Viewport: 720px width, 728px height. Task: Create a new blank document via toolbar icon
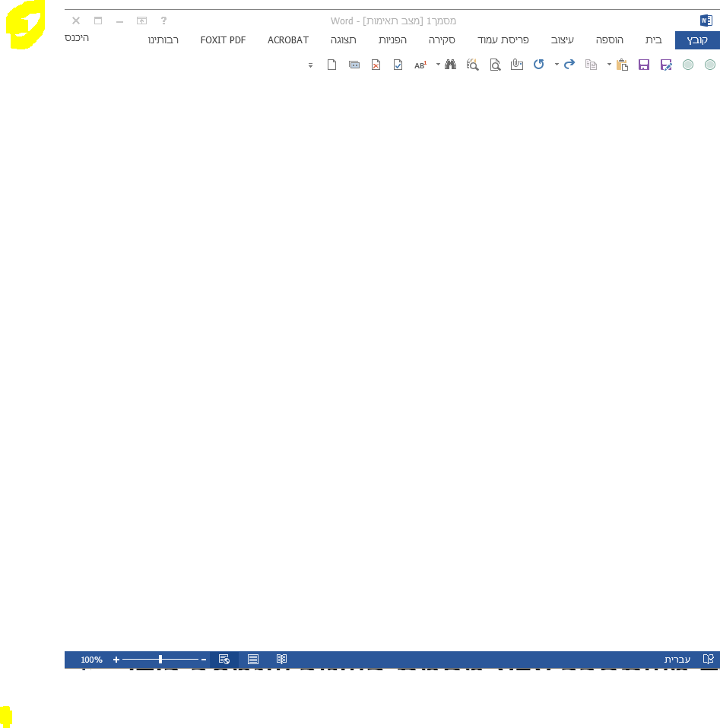coord(332,65)
